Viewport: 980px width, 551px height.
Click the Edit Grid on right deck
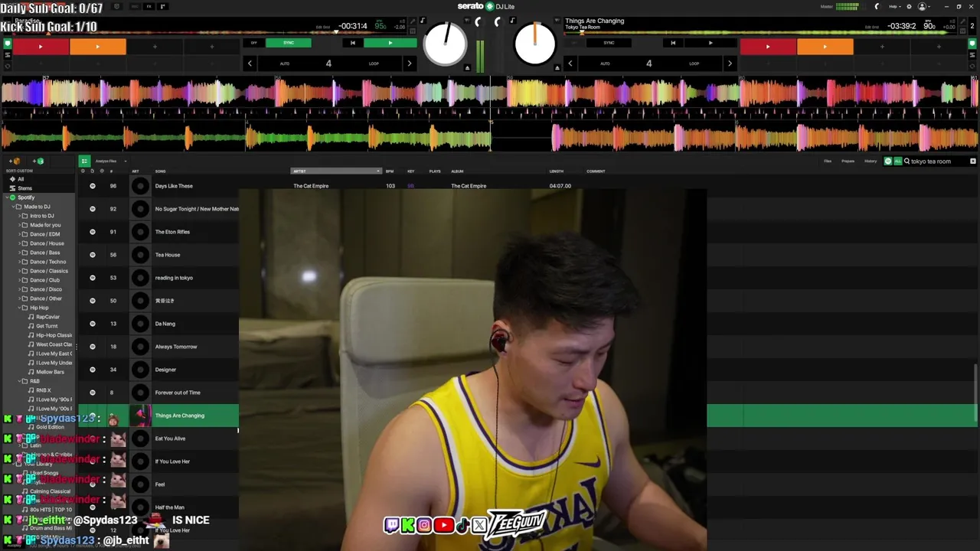871,27
